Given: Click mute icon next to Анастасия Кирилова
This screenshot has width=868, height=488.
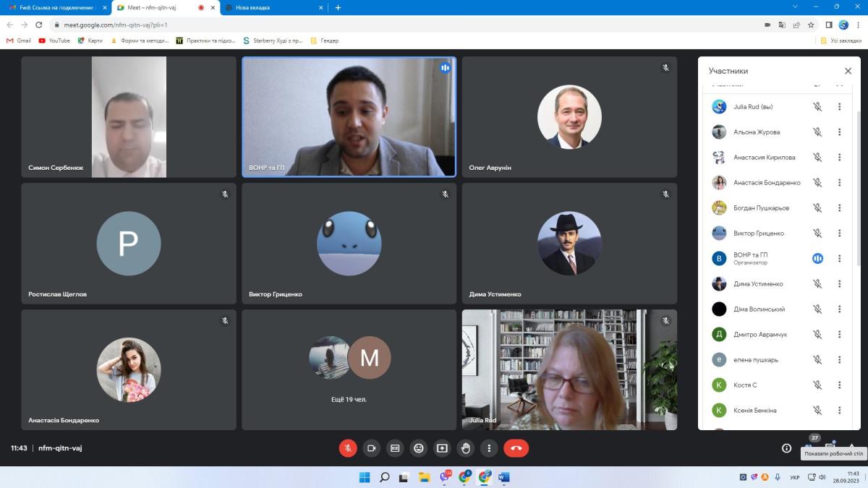Looking at the screenshot, I should pyautogui.click(x=817, y=158).
